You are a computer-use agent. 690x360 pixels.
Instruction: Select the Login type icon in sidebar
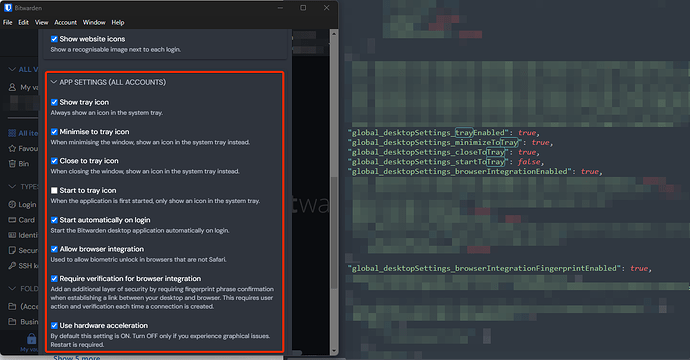12,205
